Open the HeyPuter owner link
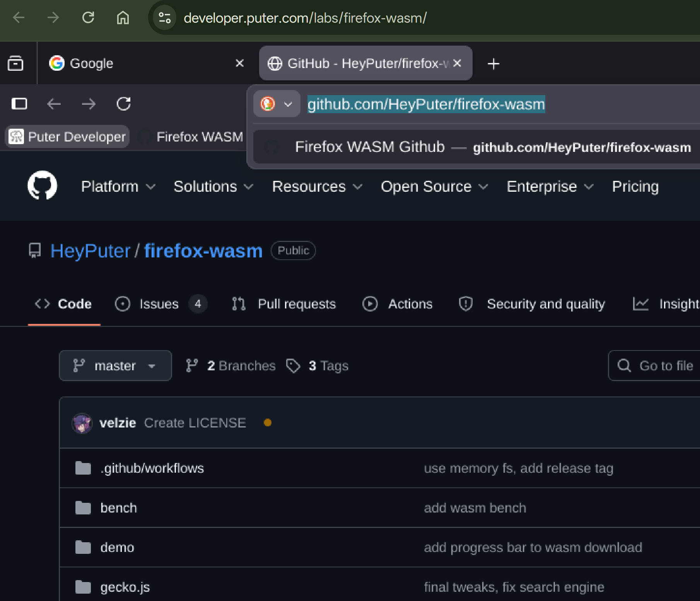The height and width of the screenshot is (601, 700). point(90,251)
